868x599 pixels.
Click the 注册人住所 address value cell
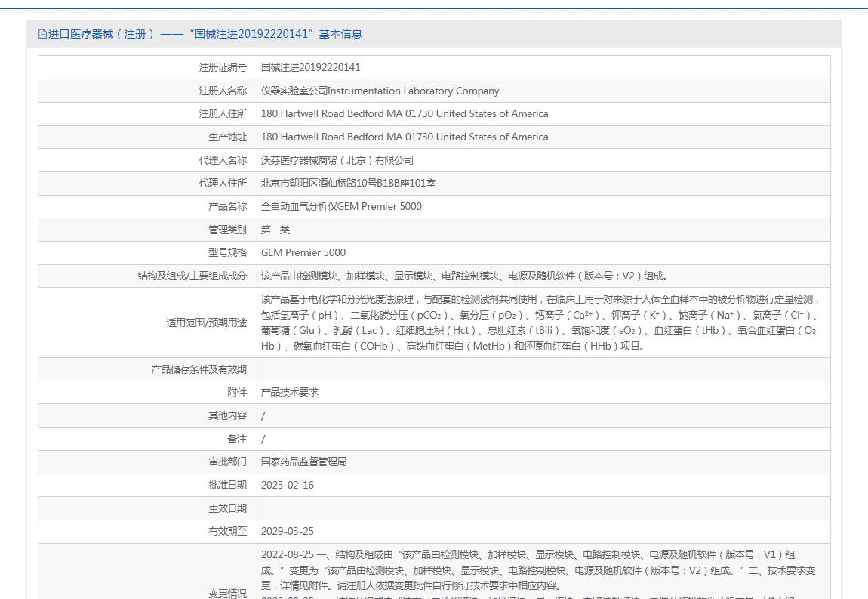(542, 113)
